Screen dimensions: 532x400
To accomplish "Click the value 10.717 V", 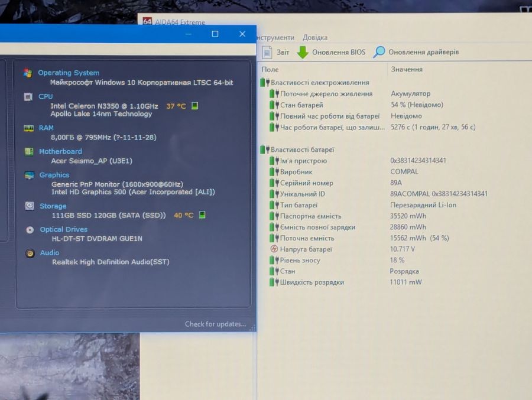I will (x=403, y=249).
